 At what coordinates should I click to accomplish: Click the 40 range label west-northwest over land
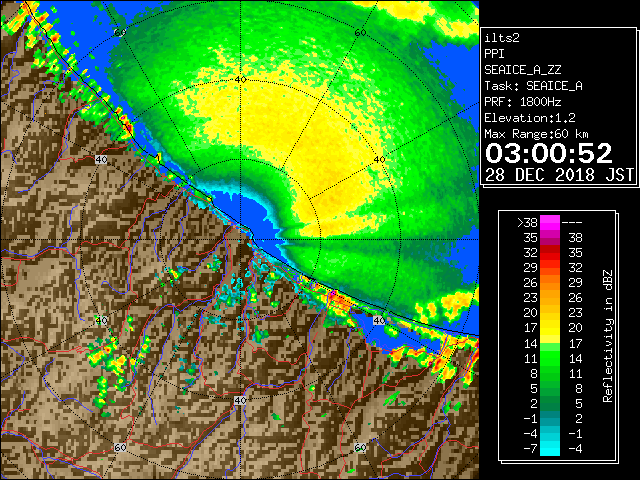click(101, 160)
